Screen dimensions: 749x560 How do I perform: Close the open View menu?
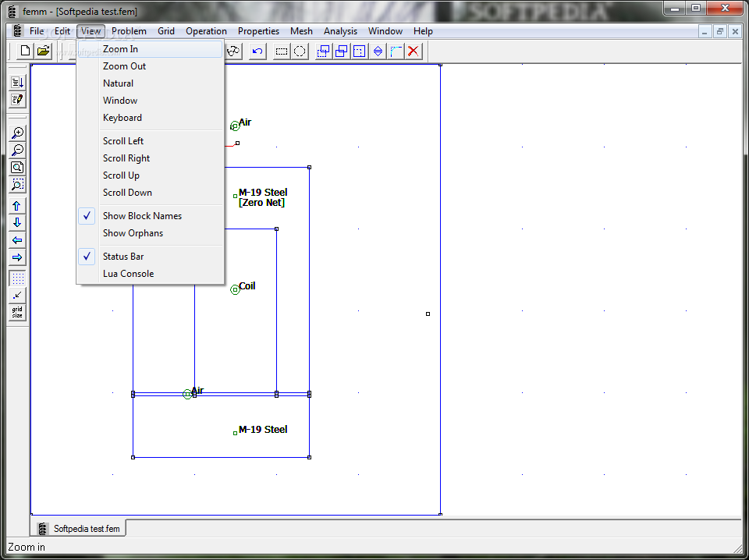point(91,31)
